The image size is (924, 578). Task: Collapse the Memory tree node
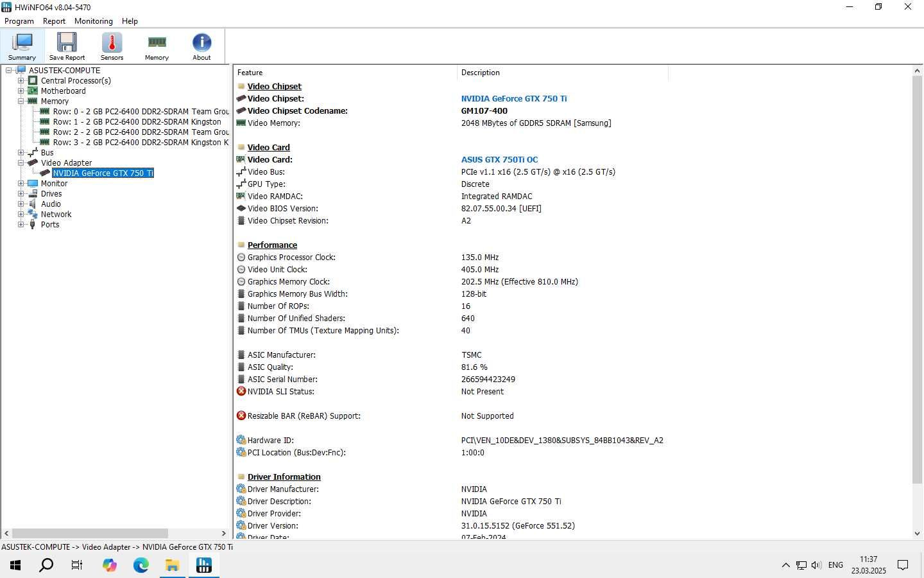(21, 101)
